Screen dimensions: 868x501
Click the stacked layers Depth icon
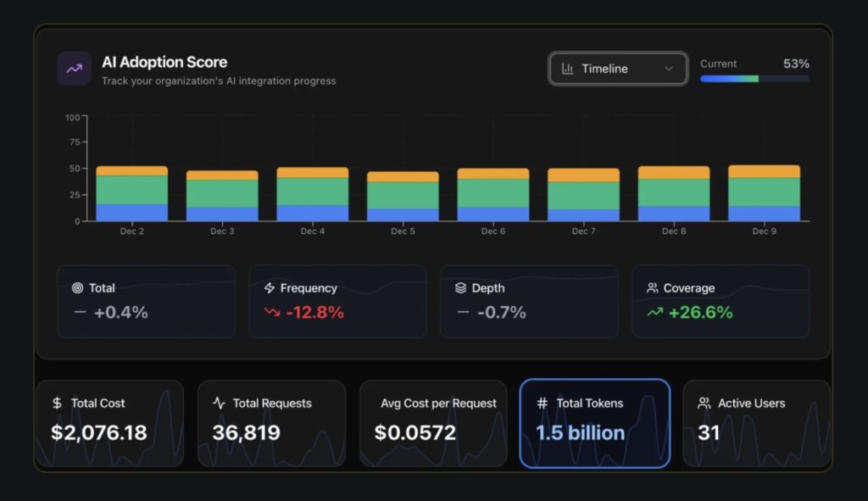(x=461, y=288)
